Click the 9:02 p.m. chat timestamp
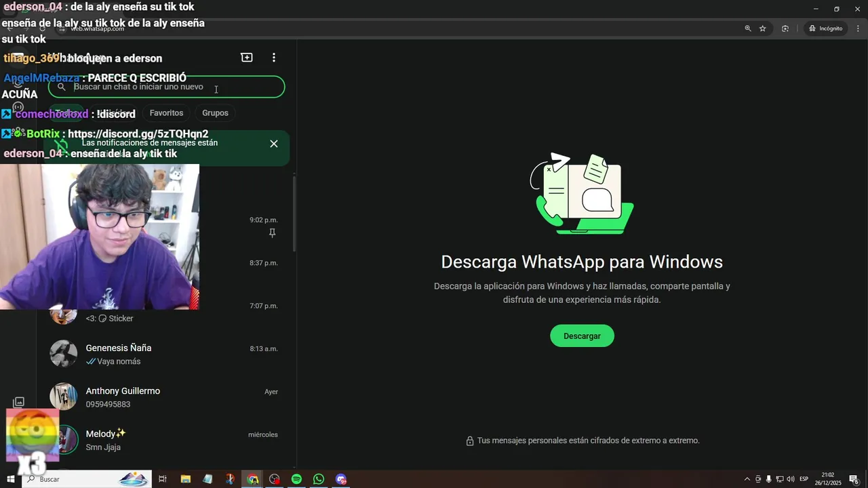 click(264, 220)
